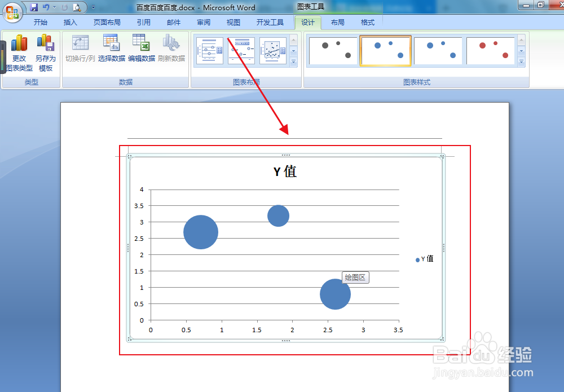Click the vertical axis label 3.5

(x=139, y=206)
